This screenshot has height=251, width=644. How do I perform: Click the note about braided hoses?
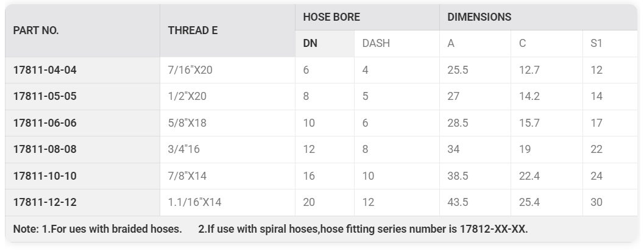[x=97, y=229]
